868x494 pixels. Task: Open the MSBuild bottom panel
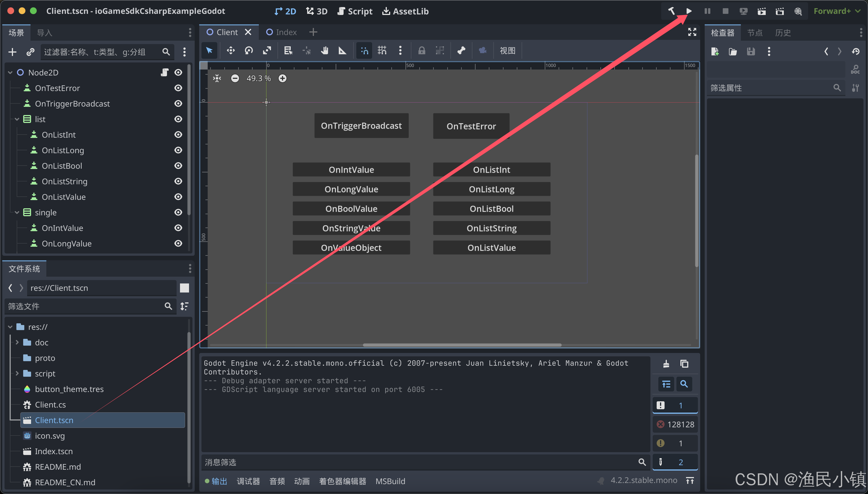pos(390,481)
